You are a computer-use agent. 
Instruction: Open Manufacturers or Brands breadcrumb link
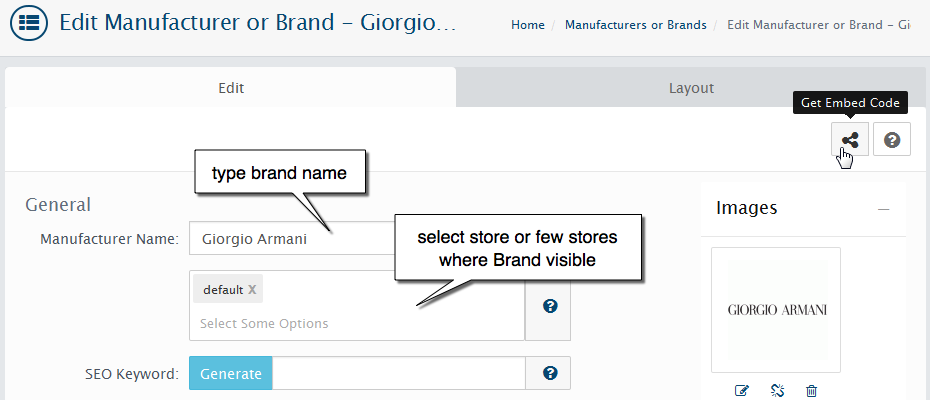[636, 25]
